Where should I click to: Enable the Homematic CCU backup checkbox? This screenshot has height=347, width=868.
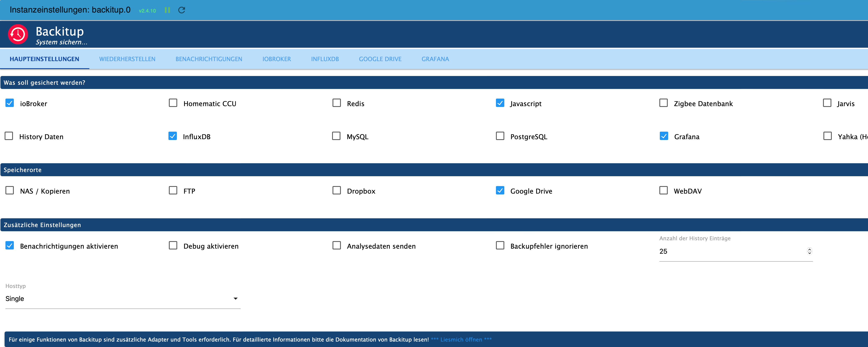click(173, 103)
